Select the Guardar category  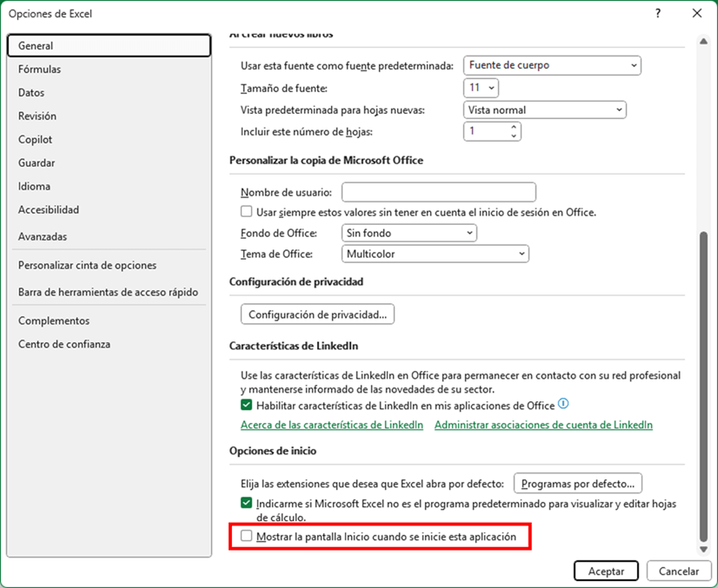click(x=109, y=162)
